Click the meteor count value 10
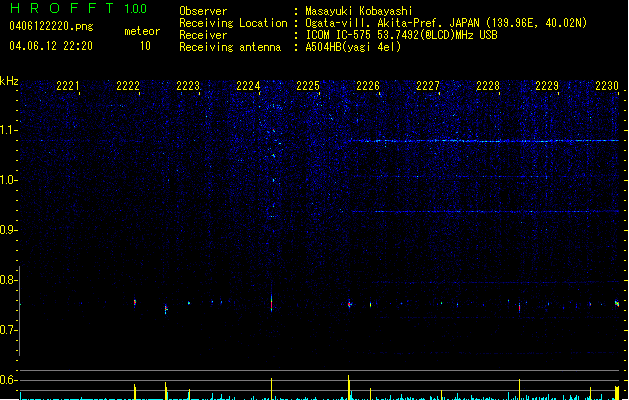Viewport: 629px width, 400px height. coord(145,46)
